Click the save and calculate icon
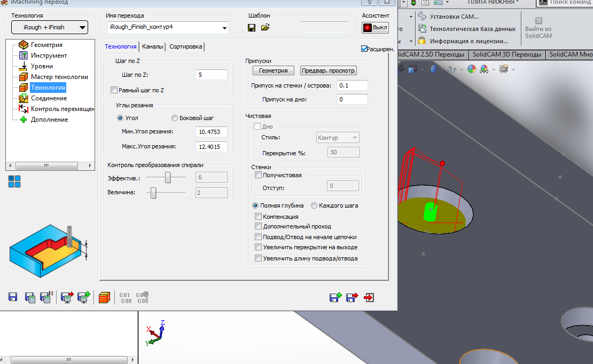Screen dimensions: 593x364 (30, 297)
